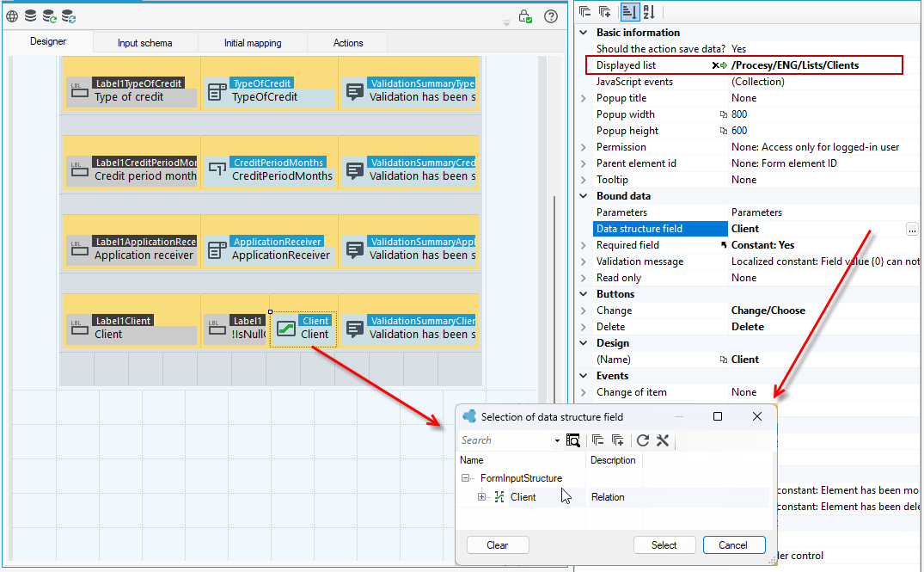Collapse the Basic information section
This screenshot has height=572, width=924.
point(584,33)
